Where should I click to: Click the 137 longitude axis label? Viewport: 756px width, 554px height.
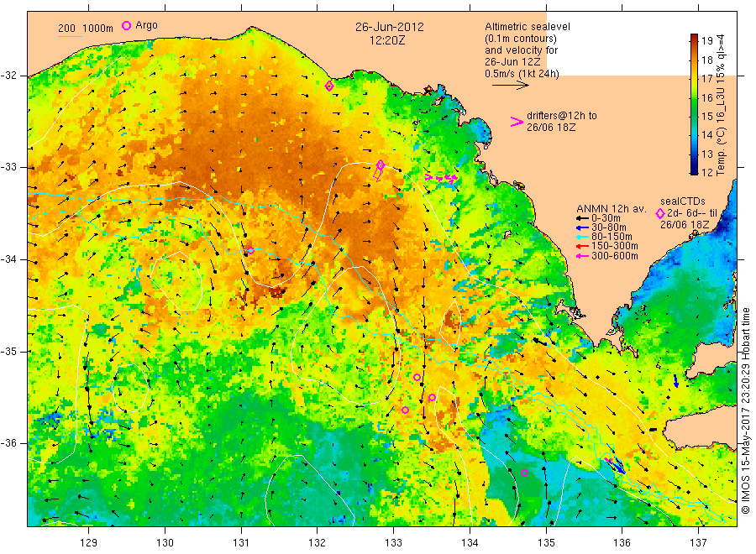coord(698,543)
